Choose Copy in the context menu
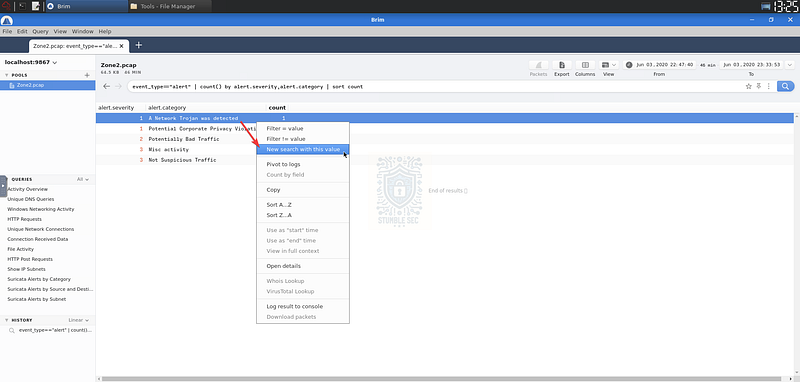 point(303,190)
